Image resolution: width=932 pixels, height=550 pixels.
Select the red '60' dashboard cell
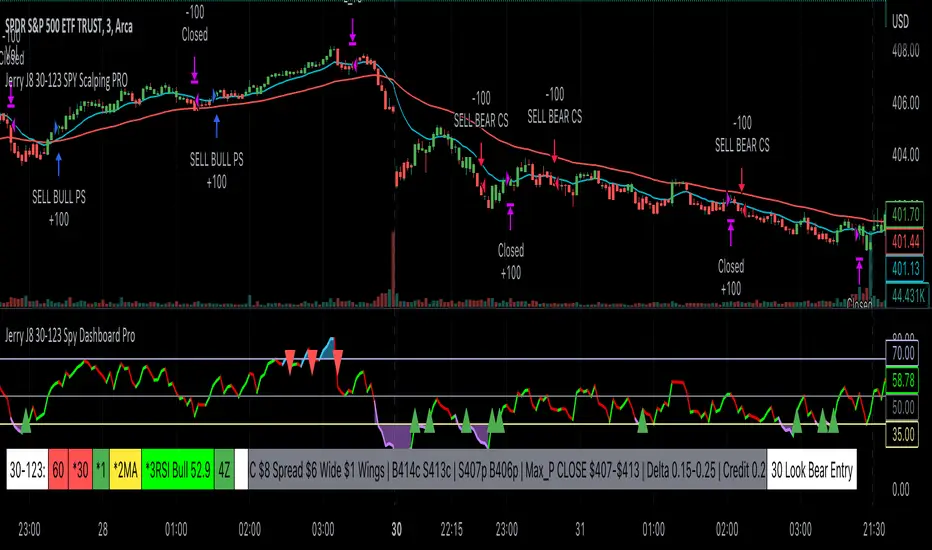coord(58,470)
